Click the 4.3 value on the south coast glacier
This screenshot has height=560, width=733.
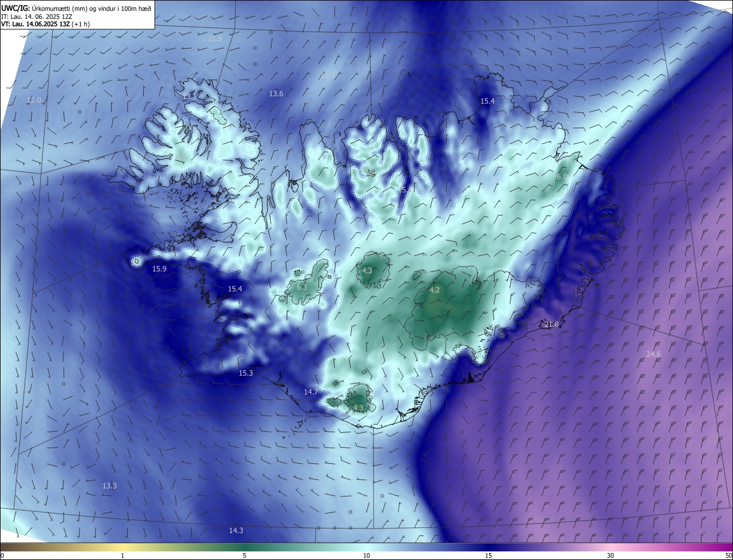[x=358, y=408]
